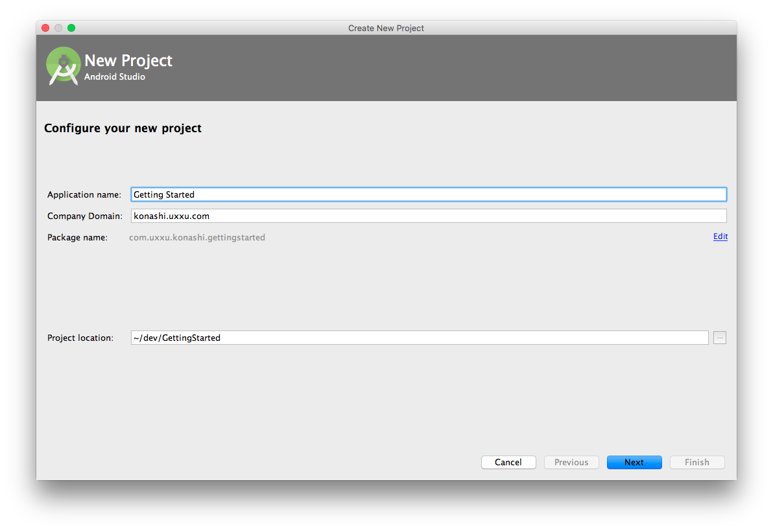Focus the Application name text field
Viewport: 773px width, 532px height.
tap(428, 194)
